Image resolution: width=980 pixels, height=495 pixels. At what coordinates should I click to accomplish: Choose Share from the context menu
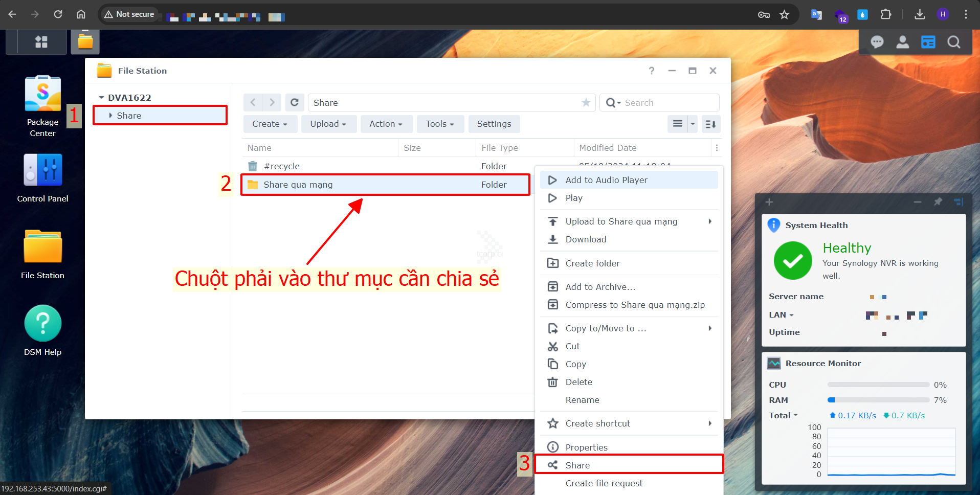tap(577, 465)
